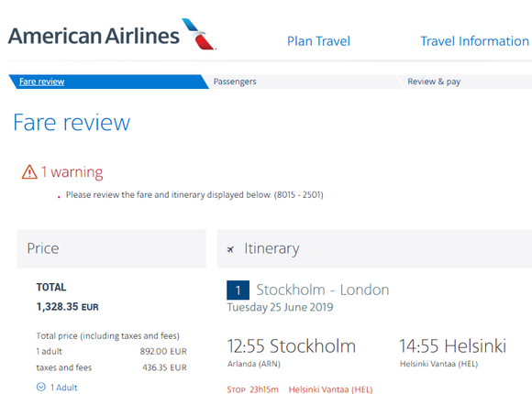
Task: Click the 1 Adult link
Action: [x=64, y=388]
